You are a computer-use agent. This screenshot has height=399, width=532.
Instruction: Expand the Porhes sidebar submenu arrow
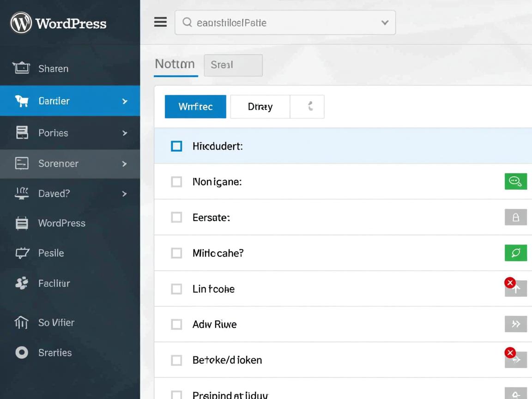pyautogui.click(x=124, y=133)
